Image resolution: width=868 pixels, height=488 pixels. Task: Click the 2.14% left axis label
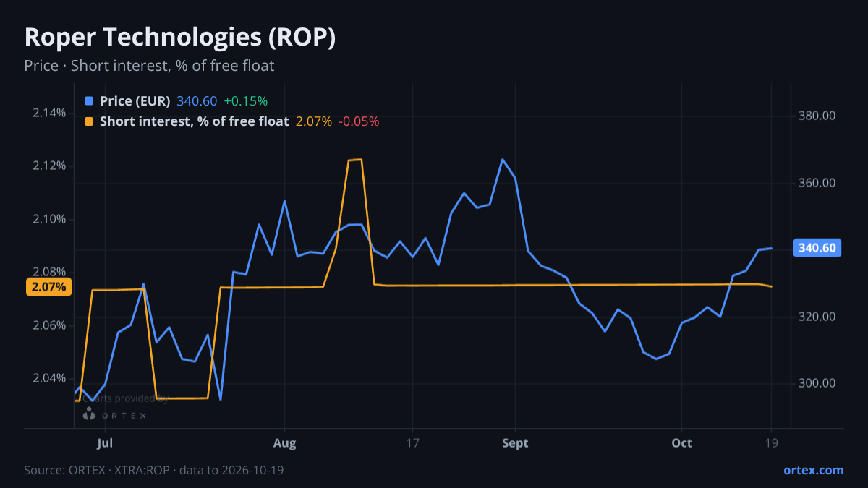pyautogui.click(x=49, y=113)
